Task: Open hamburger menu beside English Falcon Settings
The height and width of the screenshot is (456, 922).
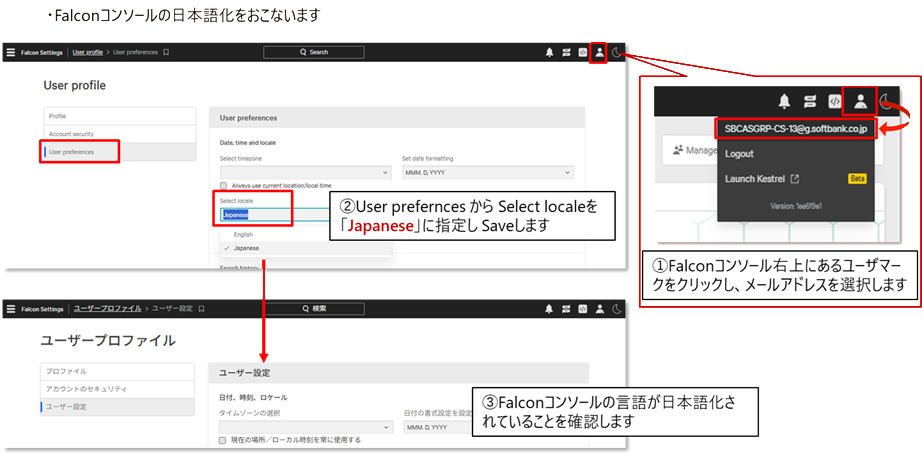Action: tap(11, 52)
